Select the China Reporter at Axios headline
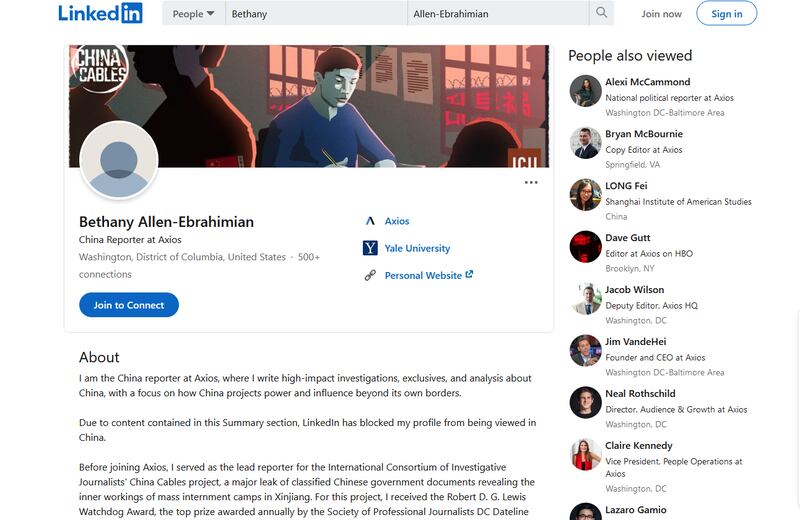This screenshot has width=800, height=520. 130,240
